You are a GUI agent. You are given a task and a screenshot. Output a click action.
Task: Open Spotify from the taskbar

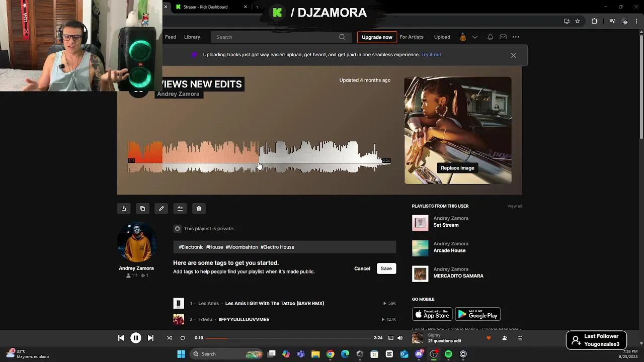click(x=448, y=354)
